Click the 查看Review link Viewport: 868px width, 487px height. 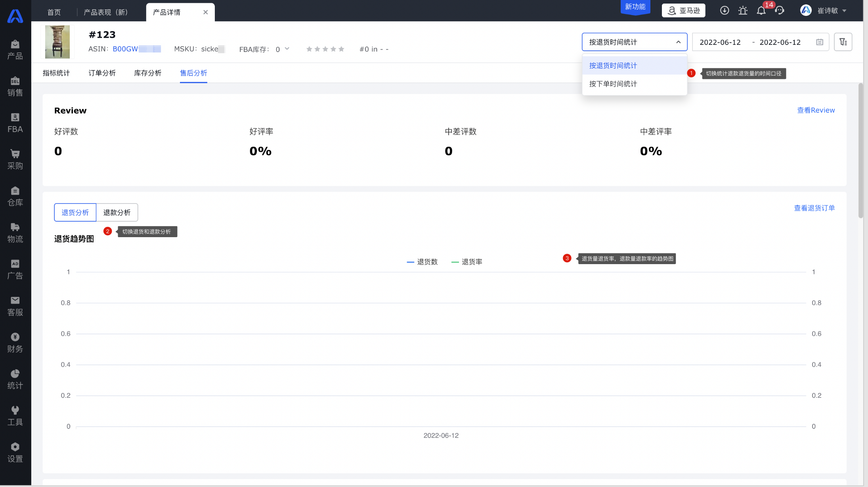click(816, 110)
